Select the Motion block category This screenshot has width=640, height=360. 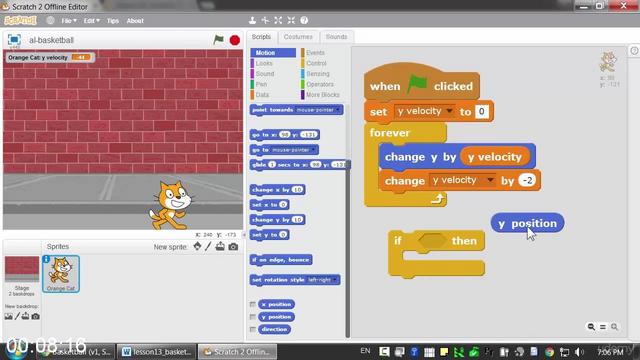[273, 53]
